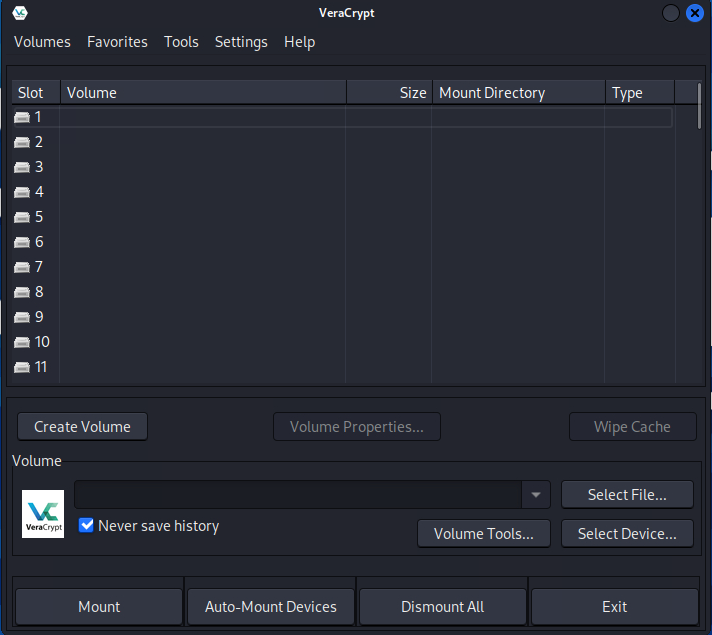Close the VeraCrypt window

(695, 13)
